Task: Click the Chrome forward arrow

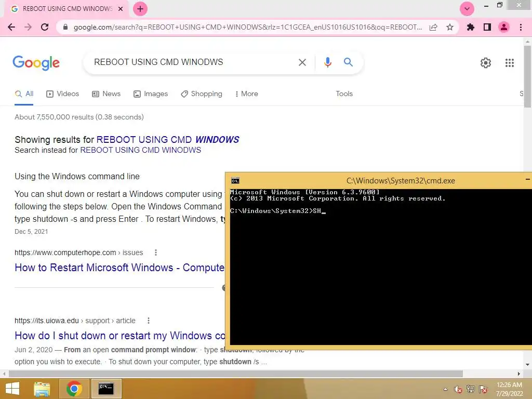Action: (28, 27)
